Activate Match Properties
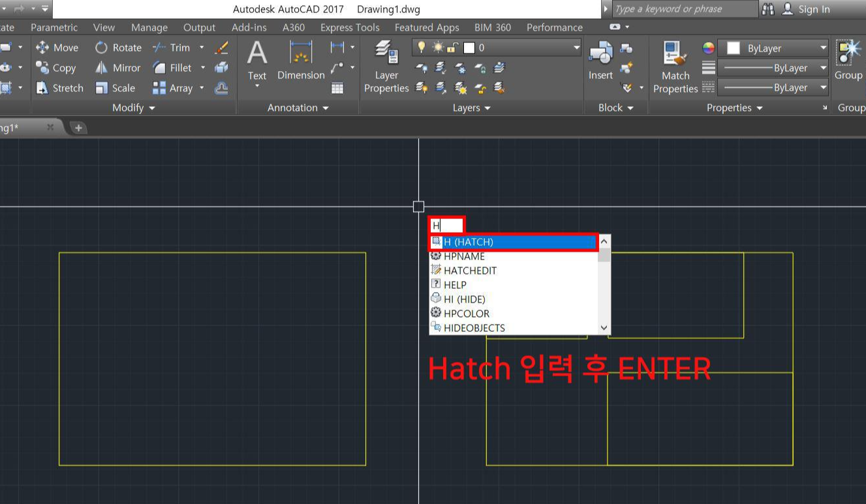Viewport: 866px width, 504px height. click(x=675, y=65)
